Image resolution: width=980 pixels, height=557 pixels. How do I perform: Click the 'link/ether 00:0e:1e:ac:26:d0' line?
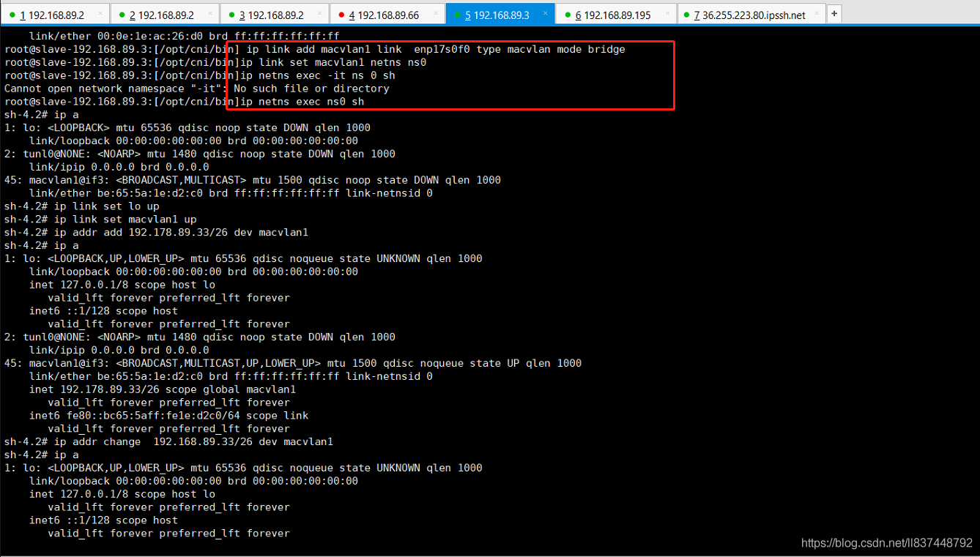[x=184, y=36]
